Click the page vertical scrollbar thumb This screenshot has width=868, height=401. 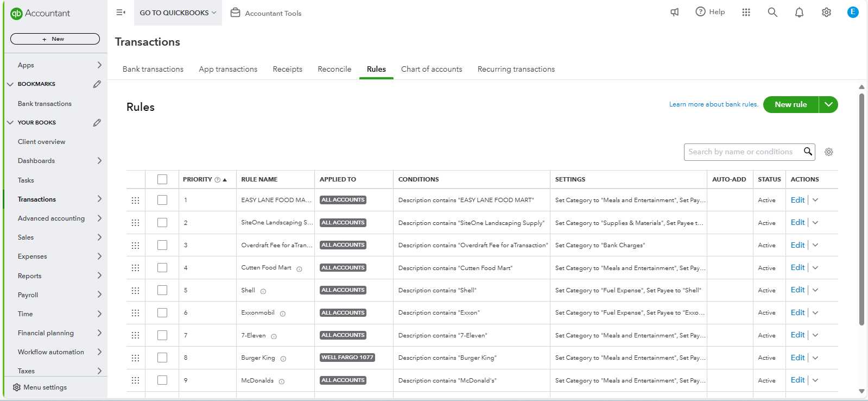[861, 209]
